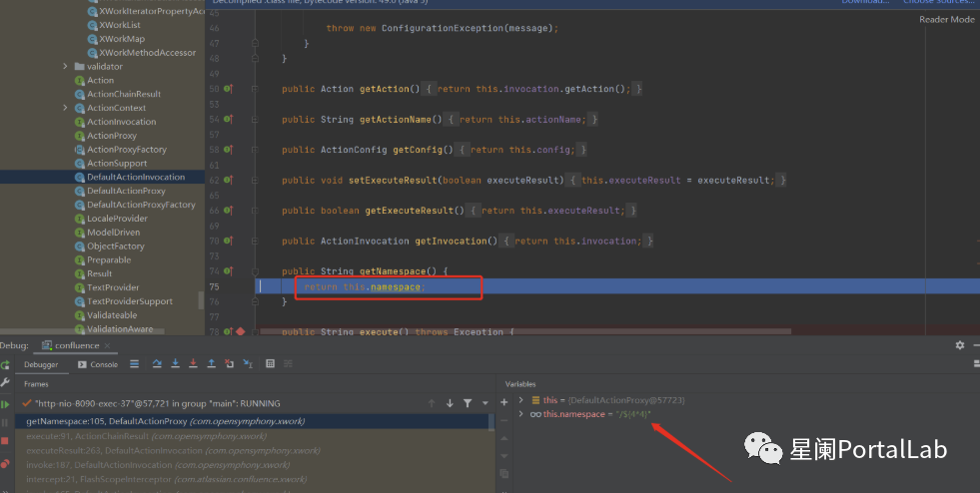Click the editor's horizontal scrollbar
Screen dimensions: 980x493
[525, 331]
